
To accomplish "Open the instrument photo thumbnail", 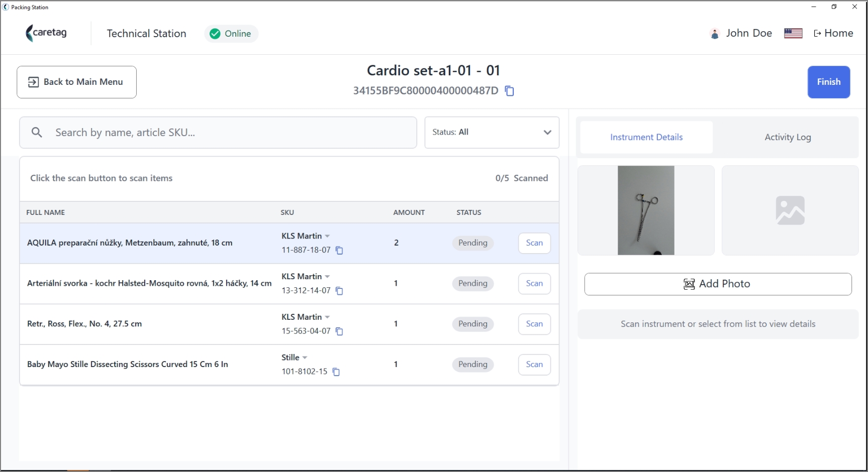I will (646, 210).
